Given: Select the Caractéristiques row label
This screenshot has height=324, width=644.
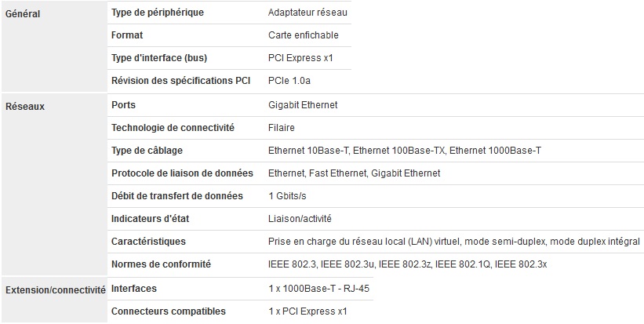Looking at the screenshot, I should coord(148,242).
